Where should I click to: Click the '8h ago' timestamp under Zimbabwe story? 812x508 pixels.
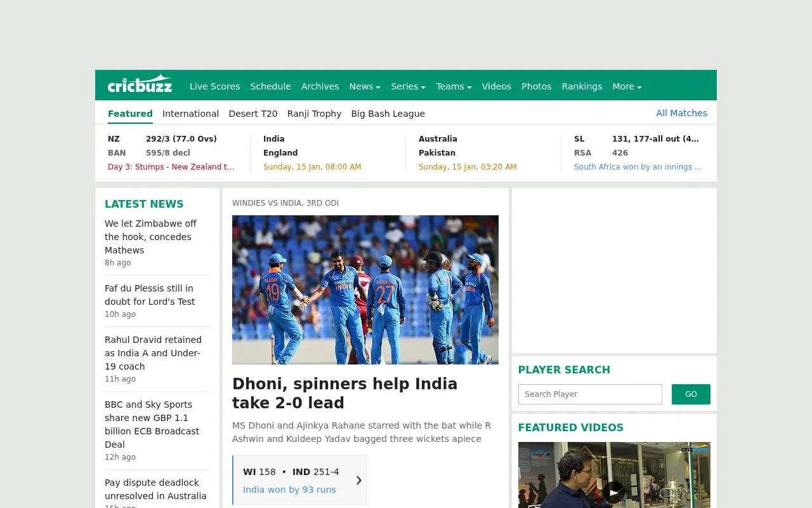coord(118,263)
